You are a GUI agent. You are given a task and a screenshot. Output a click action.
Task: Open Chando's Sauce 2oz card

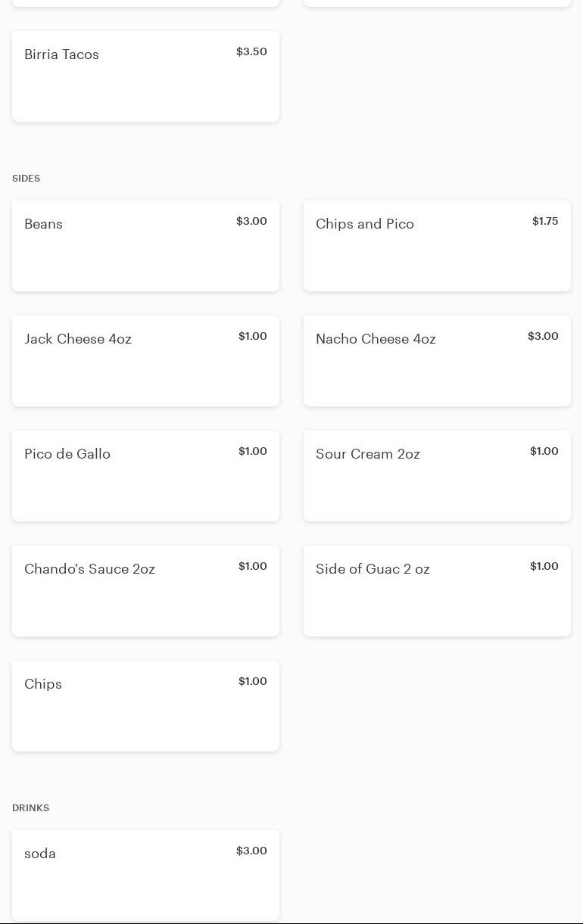[x=145, y=591]
